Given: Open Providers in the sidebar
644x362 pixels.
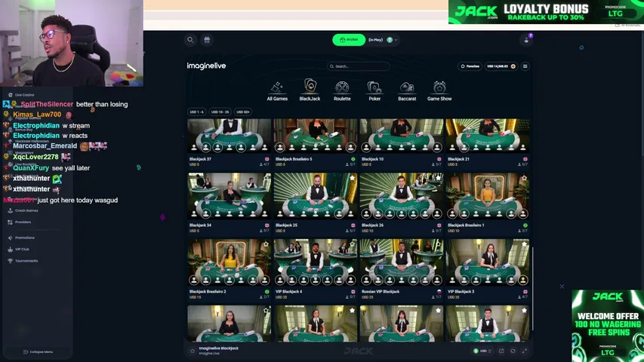Looking at the screenshot, I should (20, 222).
